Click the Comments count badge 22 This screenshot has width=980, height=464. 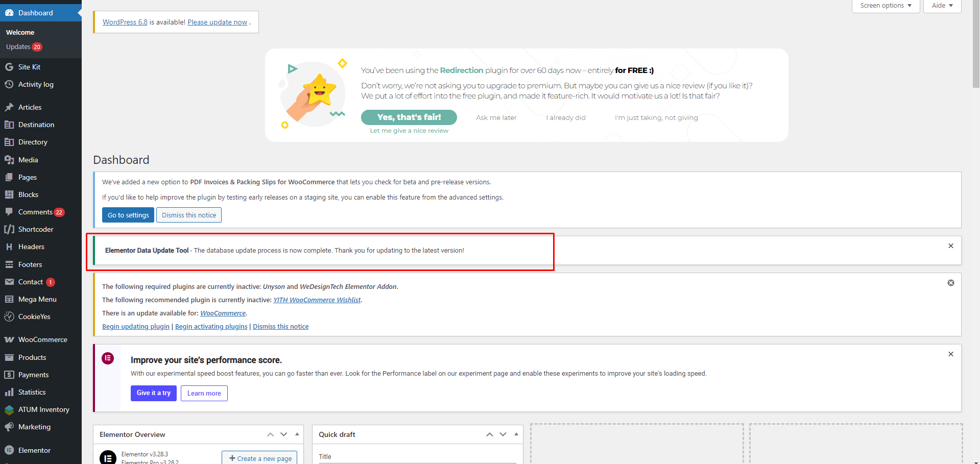pos(59,212)
